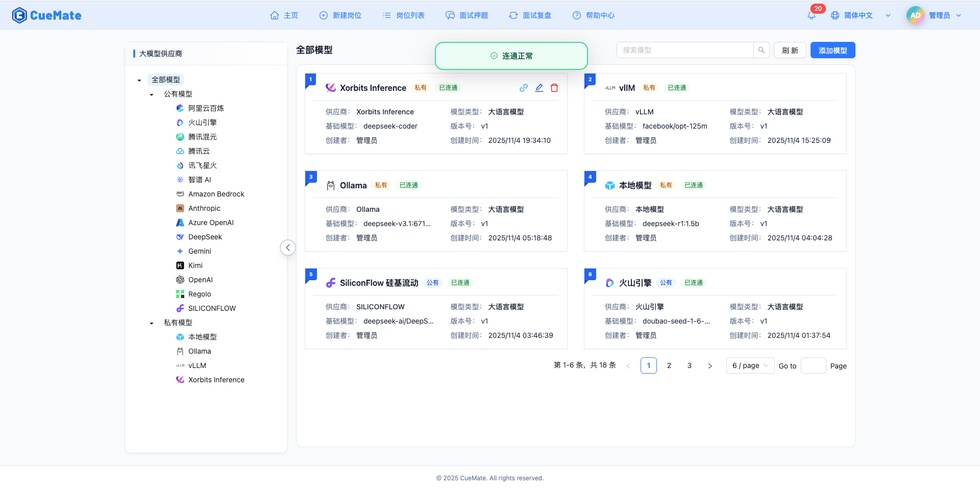Screen dimensions: 980x490
Task: Click the 刷新 button
Action: (790, 50)
